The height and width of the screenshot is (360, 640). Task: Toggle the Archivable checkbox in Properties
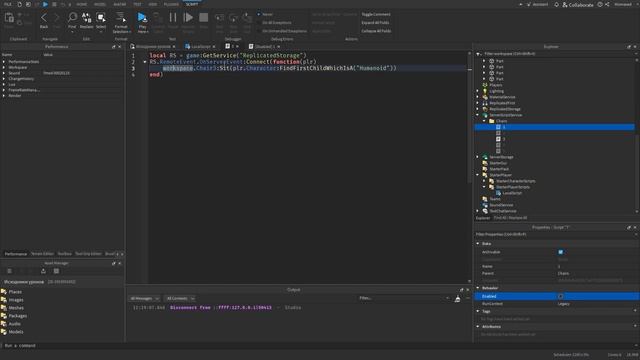560,252
